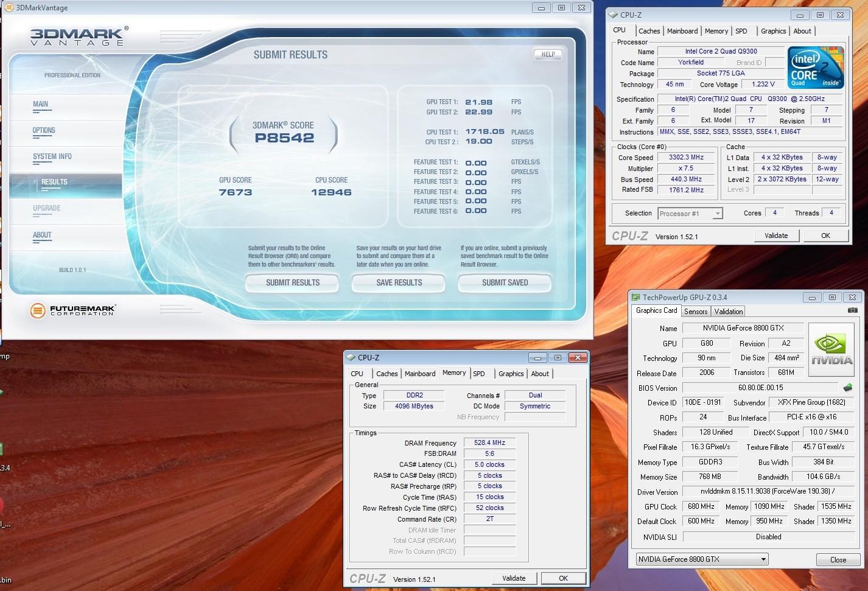Open CPU tab in bottom CPU-Z memory window
Image resolution: width=868 pixels, height=591 pixels.
click(x=357, y=374)
